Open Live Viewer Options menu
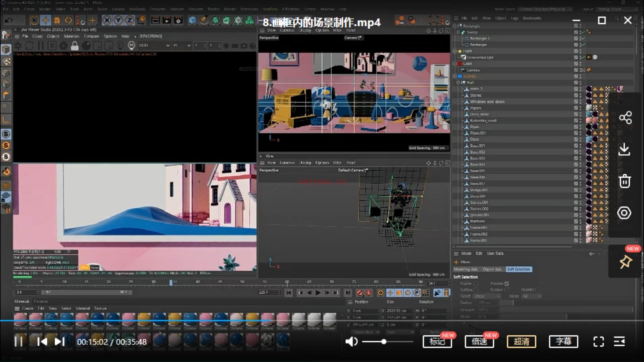 110,36
